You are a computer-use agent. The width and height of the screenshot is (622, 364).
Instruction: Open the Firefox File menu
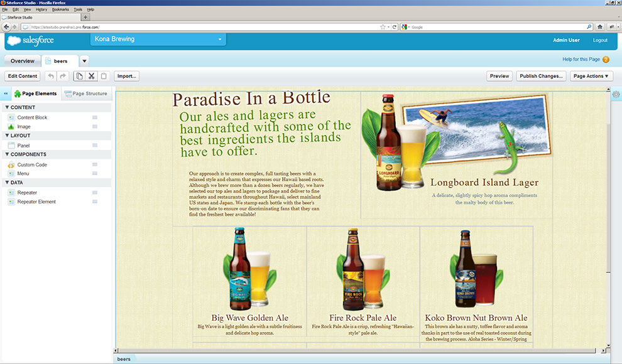click(5, 9)
